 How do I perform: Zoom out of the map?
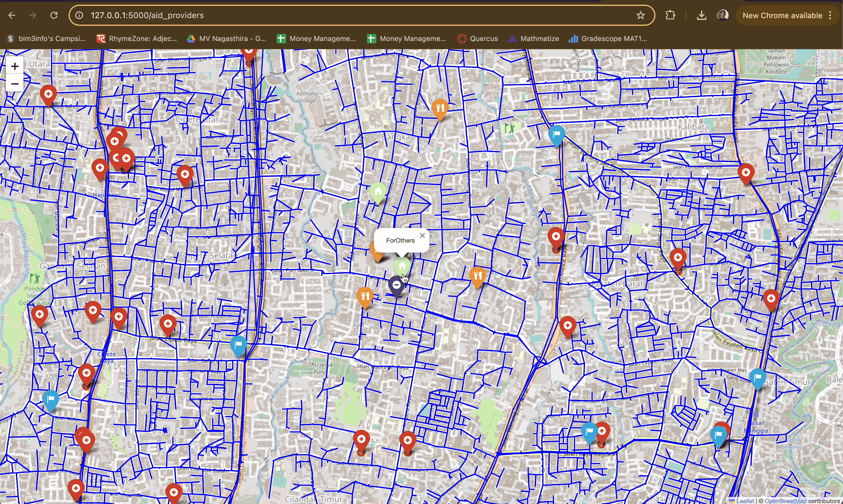15,84
